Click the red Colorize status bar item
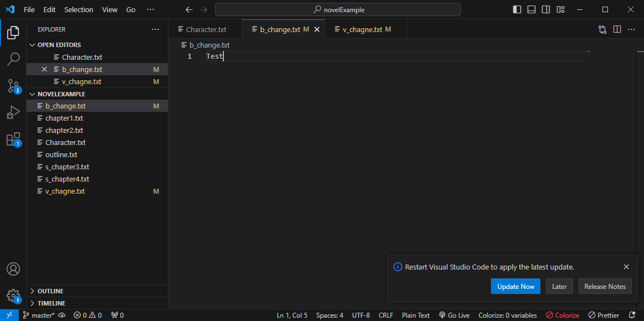The width and height of the screenshot is (644, 321). tap(563, 315)
